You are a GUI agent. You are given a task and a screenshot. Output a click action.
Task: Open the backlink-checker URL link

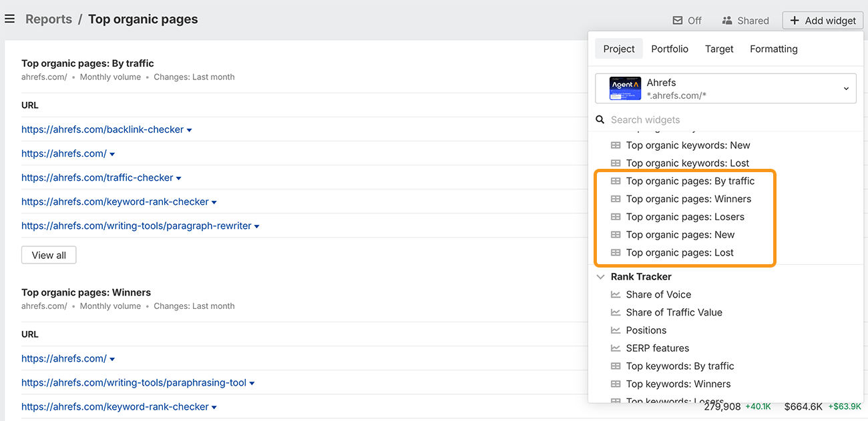coord(102,129)
